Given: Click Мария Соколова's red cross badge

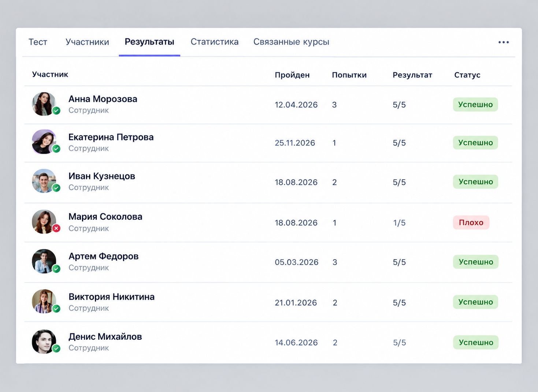Looking at the screenshot, I should pyautogui.click(x=56, y=228).
